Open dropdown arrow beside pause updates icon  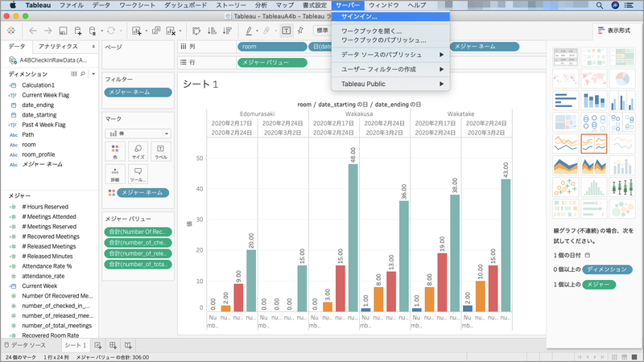coord(101,31)
